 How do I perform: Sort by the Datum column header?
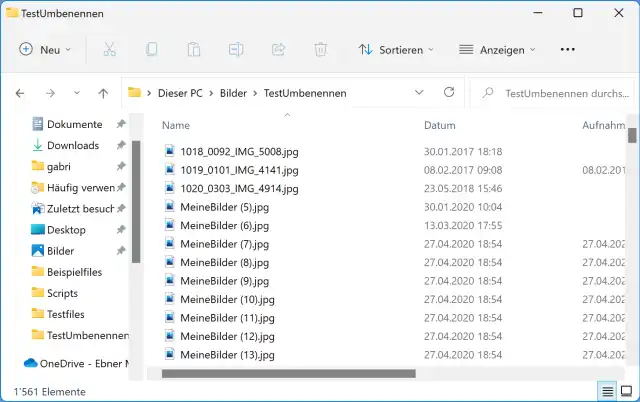tap(440, 126)
